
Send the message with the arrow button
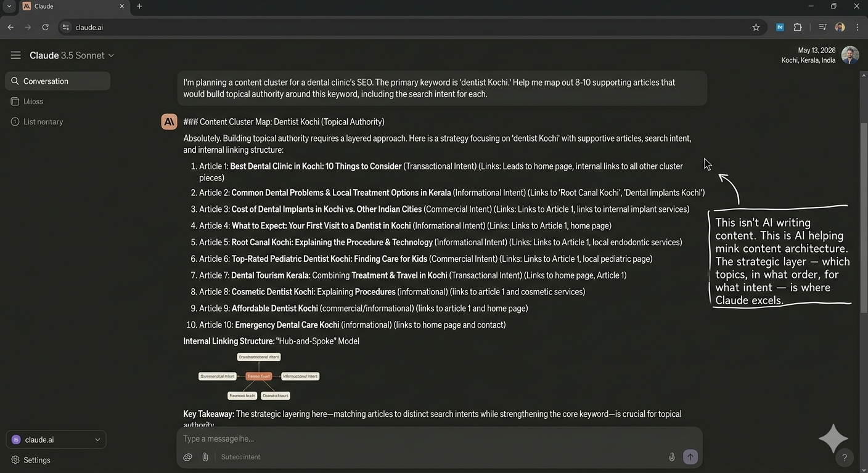[x=690, y=456]
